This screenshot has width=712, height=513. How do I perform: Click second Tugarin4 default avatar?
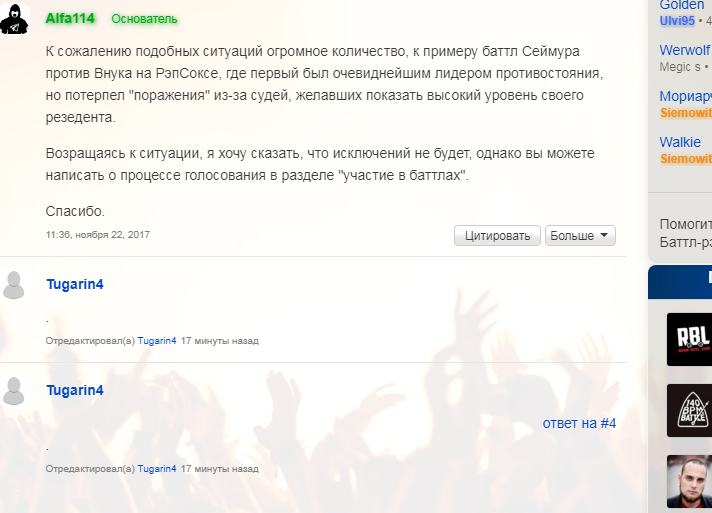pyautogui.click(x=14, y=391)
